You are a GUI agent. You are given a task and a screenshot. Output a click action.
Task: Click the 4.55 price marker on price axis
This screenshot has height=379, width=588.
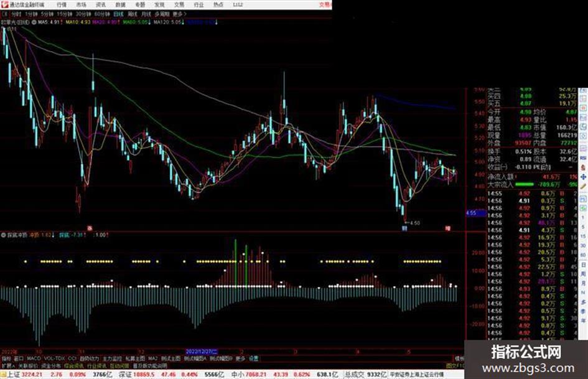click(x=475, y=213)
